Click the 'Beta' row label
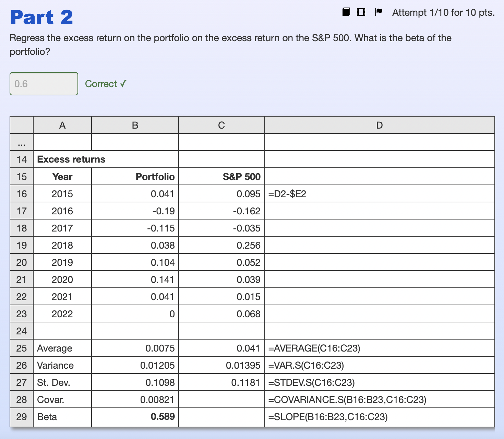Viewport: 504px width, 439px height. point(62,417)
